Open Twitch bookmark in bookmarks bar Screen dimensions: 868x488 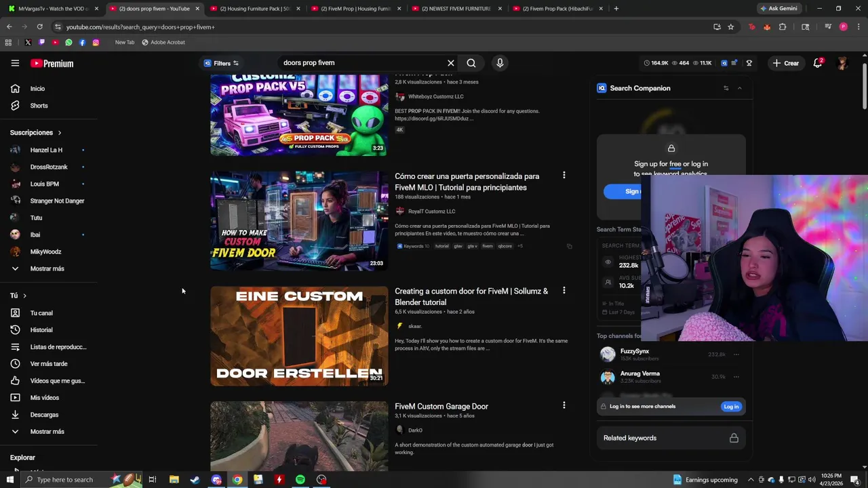(41, 42)
